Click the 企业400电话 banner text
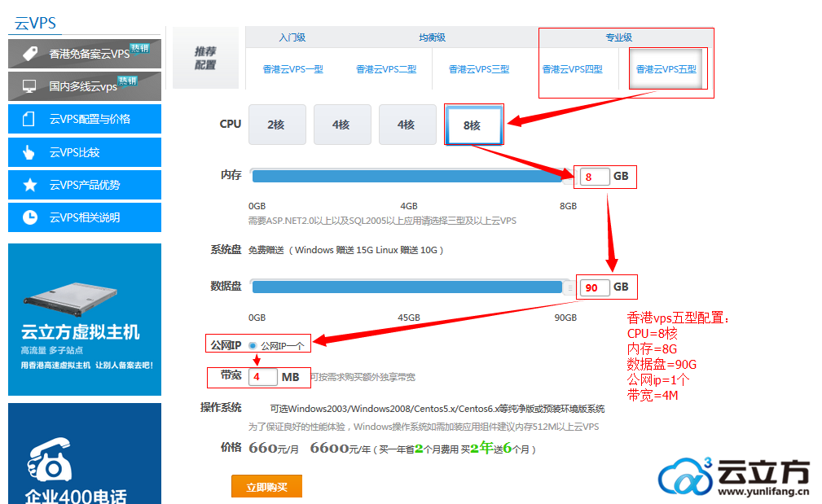The width and height of the screenshot is (822, 504). 76,496
